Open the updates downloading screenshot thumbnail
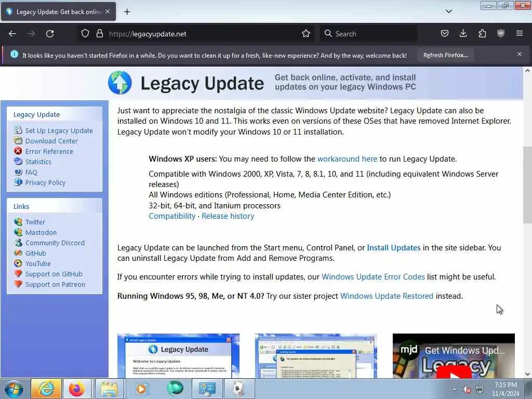The image size is (532, 399). coord(316,355)
